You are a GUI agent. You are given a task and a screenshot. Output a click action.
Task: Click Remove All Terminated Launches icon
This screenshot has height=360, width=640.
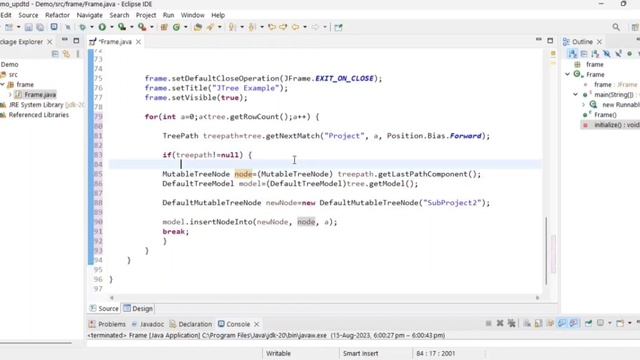(x=512, y=323)
